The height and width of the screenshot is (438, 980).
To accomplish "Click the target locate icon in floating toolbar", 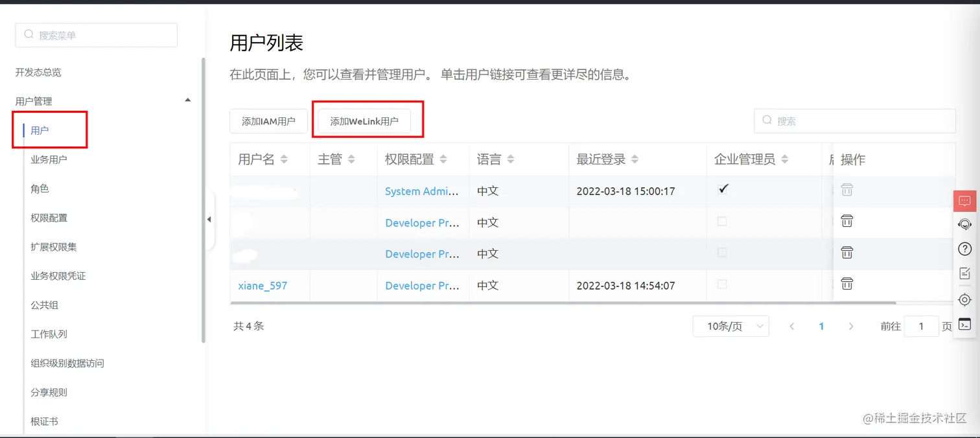I will (964, 299).
